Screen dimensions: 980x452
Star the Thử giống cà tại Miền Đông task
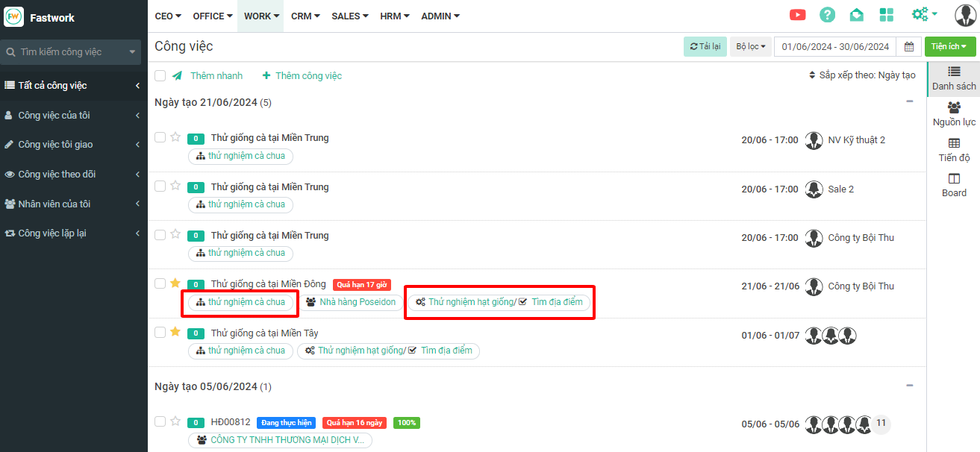tap(175, 283)
